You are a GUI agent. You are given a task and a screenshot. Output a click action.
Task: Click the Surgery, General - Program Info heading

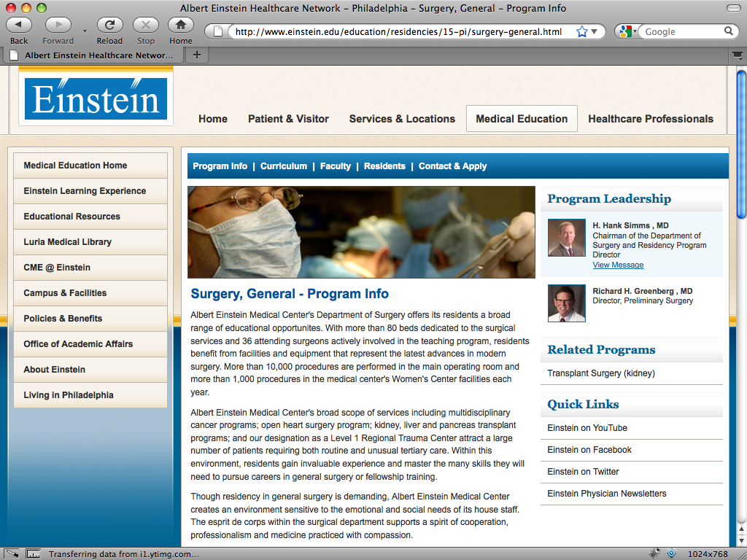point(290,294)
